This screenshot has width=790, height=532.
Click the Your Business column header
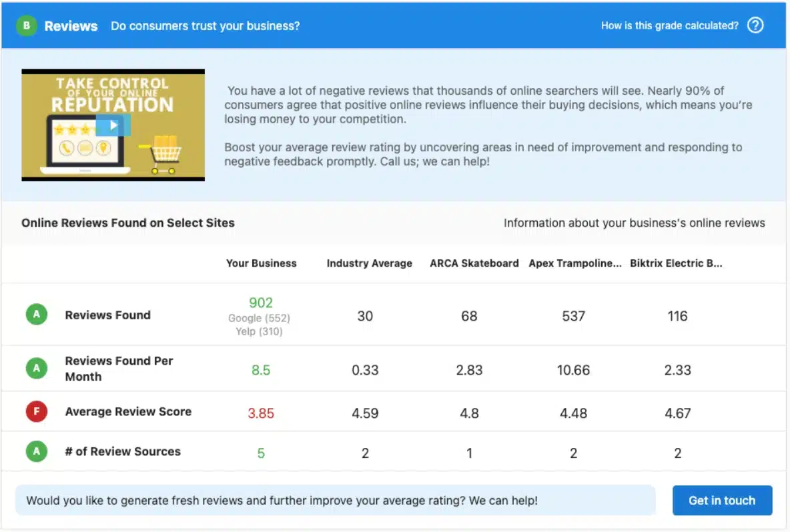(x=261, y=263)
